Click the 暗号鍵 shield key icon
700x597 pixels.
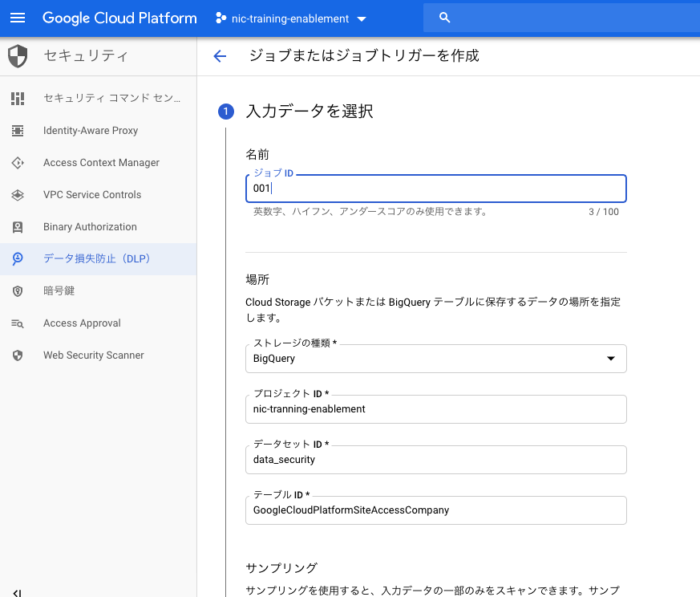click(x=18, y=291)
